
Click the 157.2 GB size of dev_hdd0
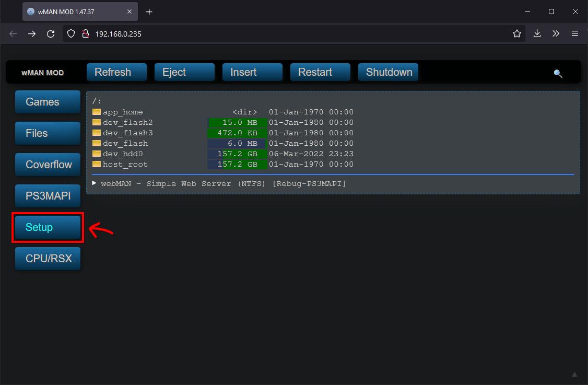pos(238,154)
